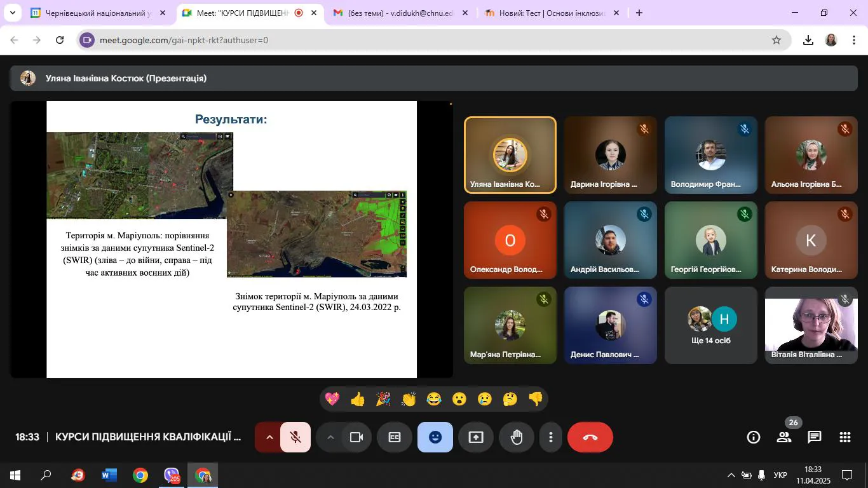Toggle closed captions
Screen dimensions: 868x488
(x=395, y=437)
